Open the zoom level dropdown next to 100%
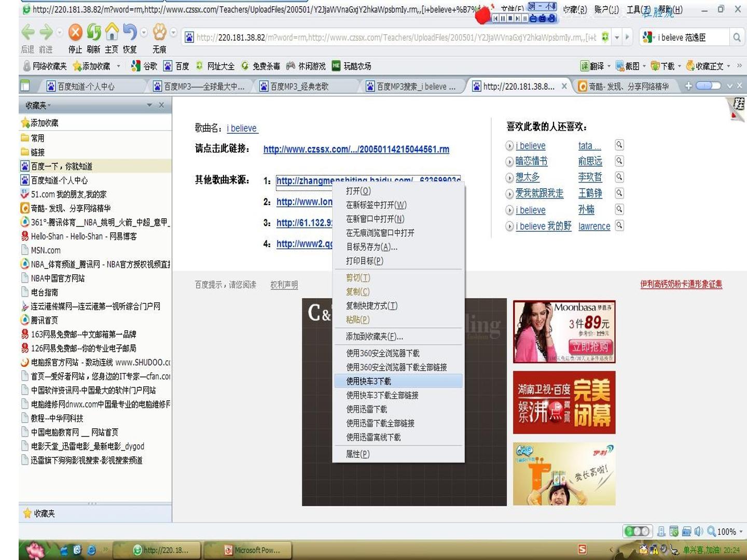The height and width of the screenshot is (560, 747). [741, 531]
